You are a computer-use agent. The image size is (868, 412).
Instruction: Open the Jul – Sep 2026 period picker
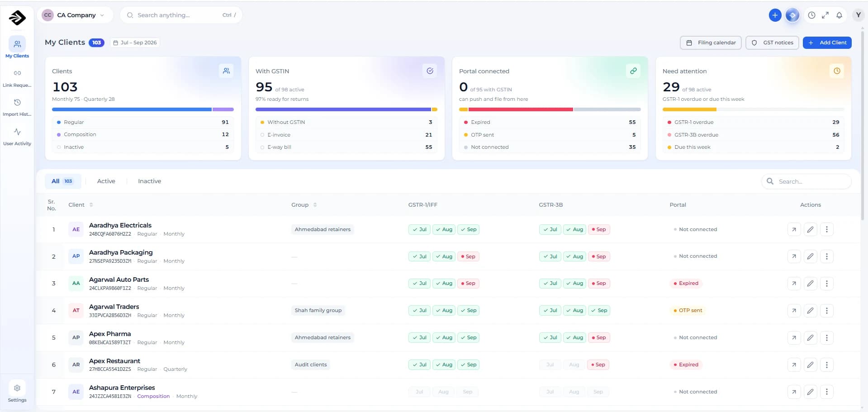pyautogui.click(x=135, y=43)
